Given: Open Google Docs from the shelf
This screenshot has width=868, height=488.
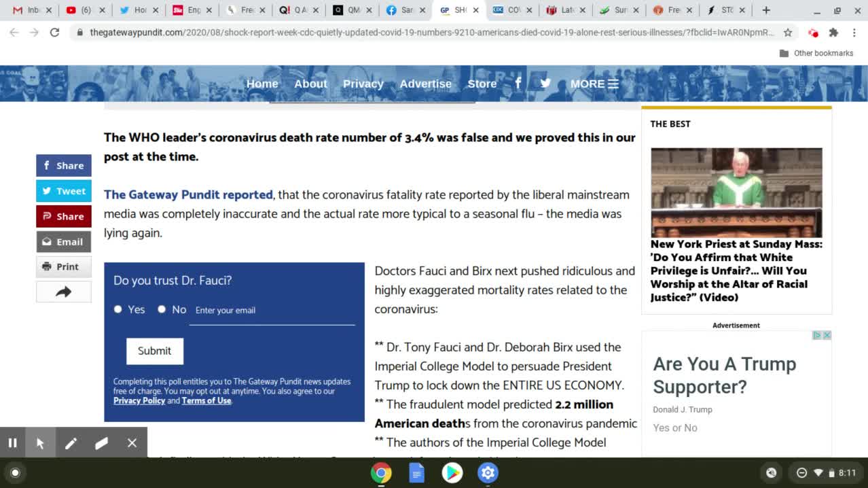Looking at the screenshot, I should (x=416, y=473).
